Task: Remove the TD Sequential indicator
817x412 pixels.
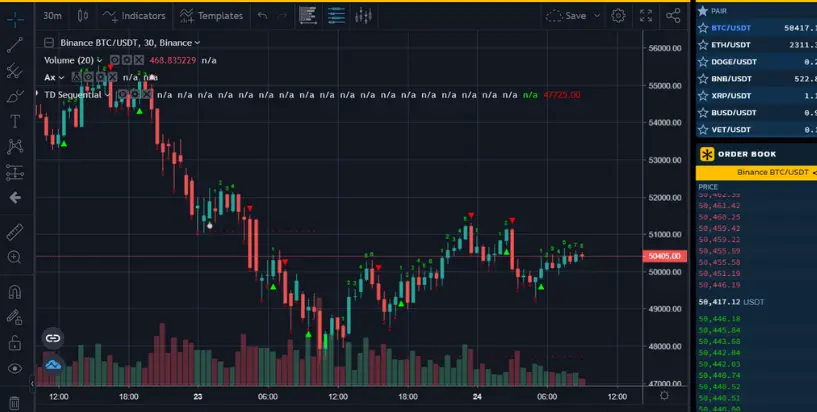Action: pos(147,95)
